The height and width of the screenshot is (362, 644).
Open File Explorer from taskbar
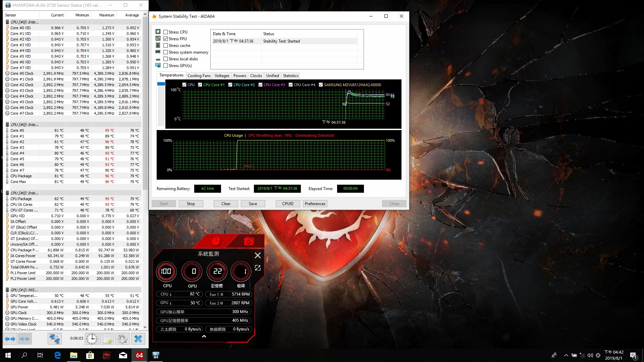pos(74,355)
